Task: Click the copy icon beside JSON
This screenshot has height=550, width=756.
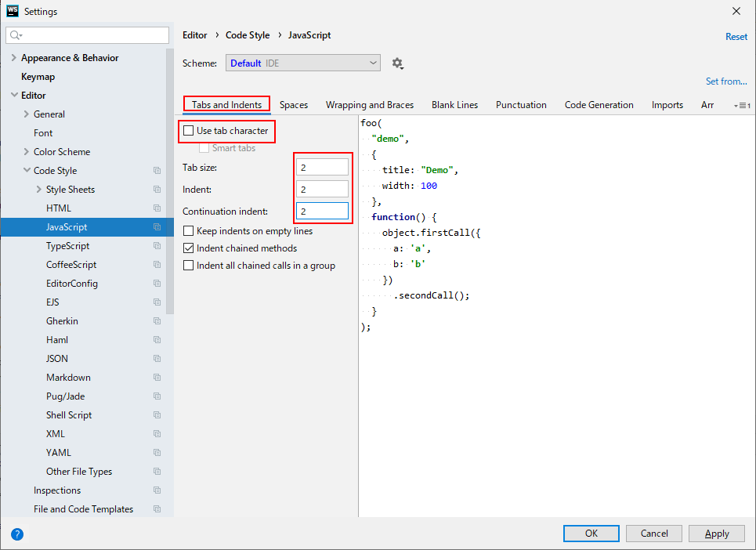Action: [x=157, y=359]
